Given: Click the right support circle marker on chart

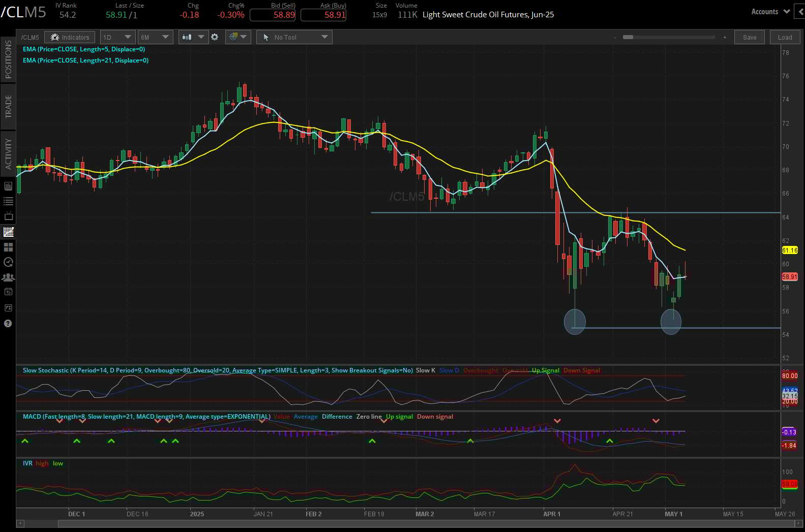Looking at the screenshot, I should (x=671, y=321).
